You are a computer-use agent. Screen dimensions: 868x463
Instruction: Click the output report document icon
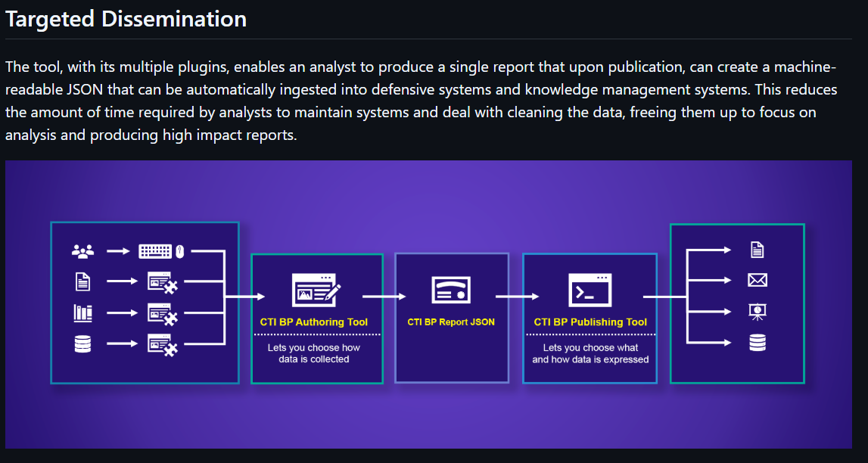point(758,250)
